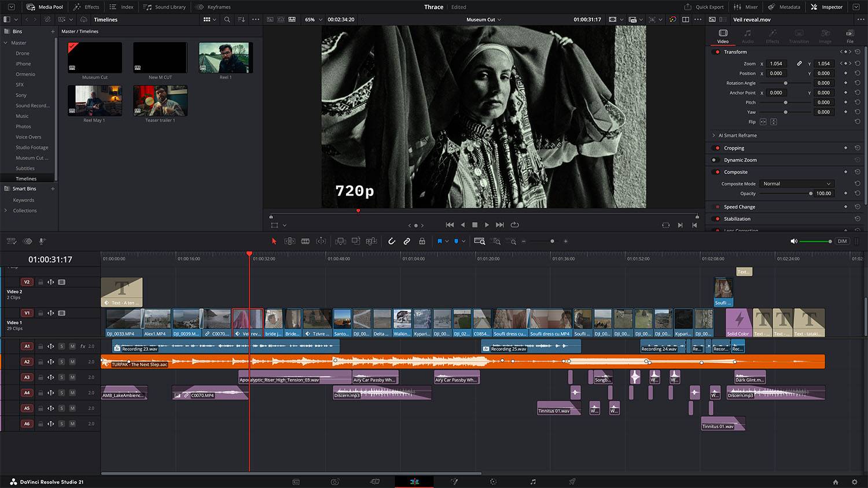This screenshot has width=868, height=488.
Task: Toggle the loop playback button
Action: click(x=514, y=225)
